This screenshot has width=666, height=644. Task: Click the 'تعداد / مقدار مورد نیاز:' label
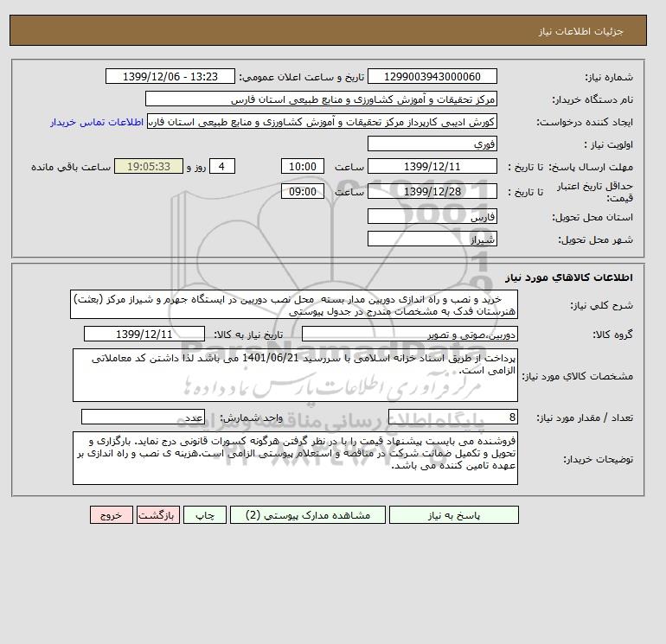(x=585, y=418)
